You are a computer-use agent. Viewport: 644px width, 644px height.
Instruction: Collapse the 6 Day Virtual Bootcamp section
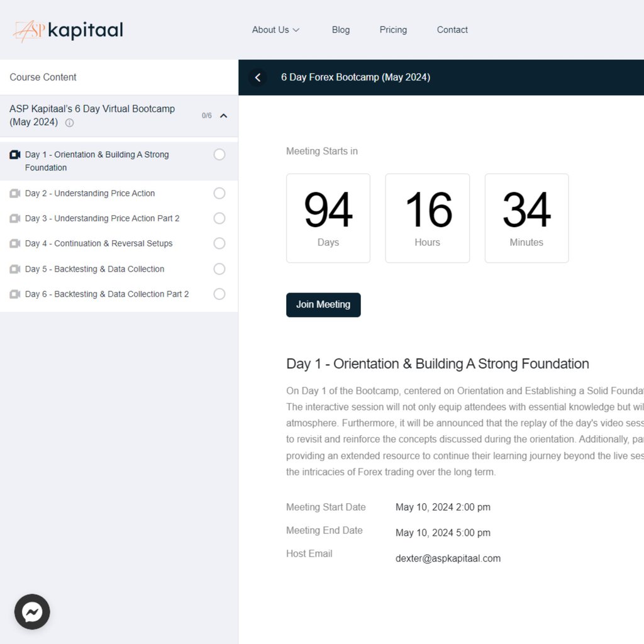pos(223,116)
